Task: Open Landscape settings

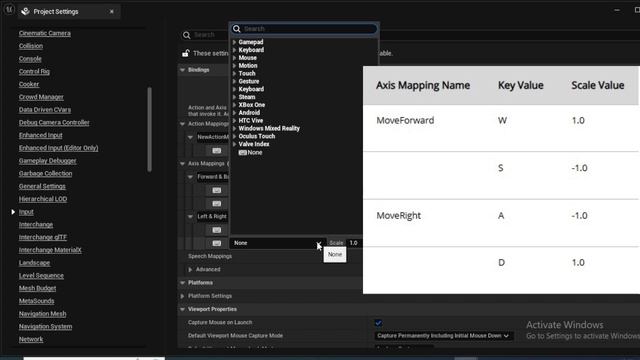Action: coord(34,263)
